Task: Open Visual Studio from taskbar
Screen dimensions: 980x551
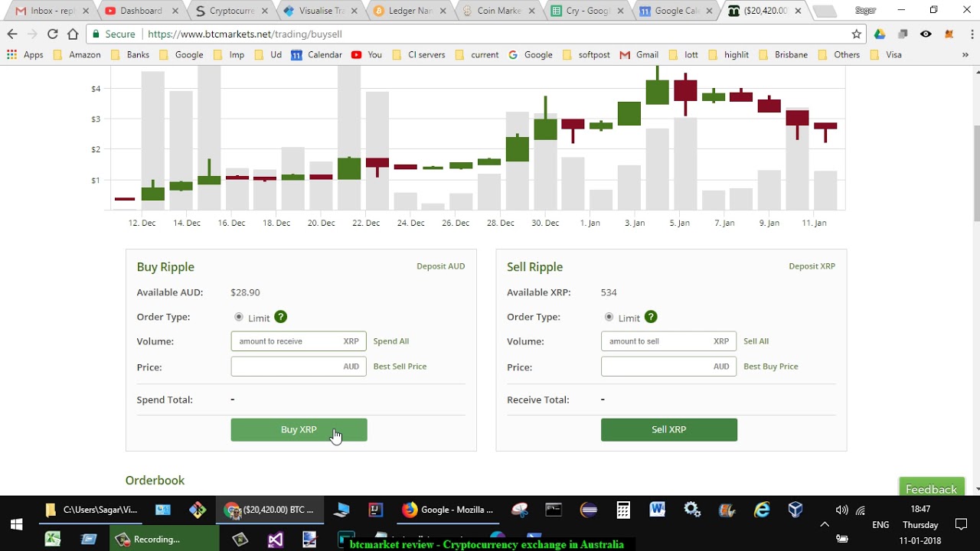Action: (x=275, y=540)
